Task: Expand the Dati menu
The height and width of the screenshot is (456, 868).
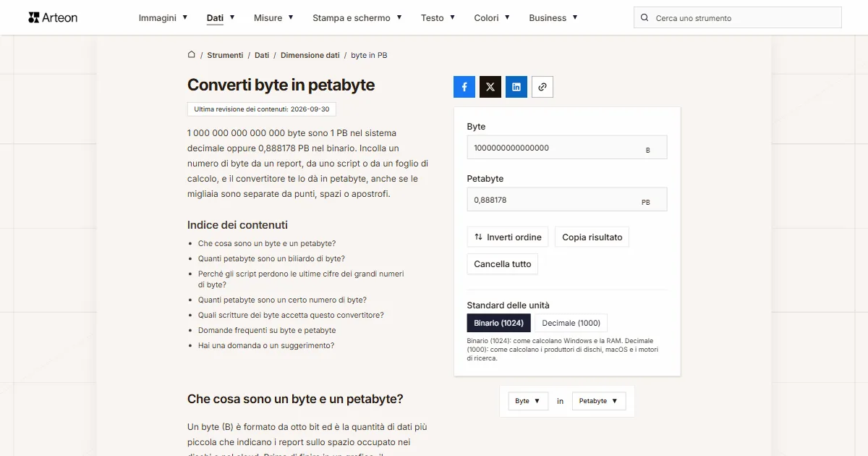Action: [221, 17]
